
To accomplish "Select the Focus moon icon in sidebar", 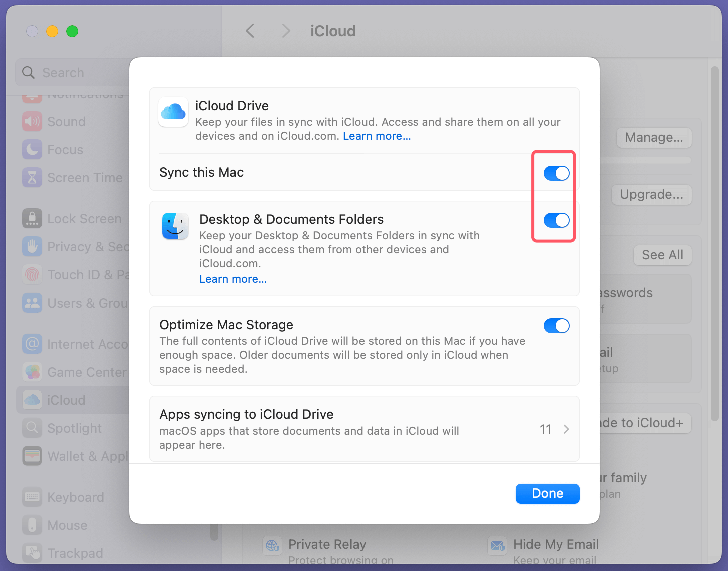I will coord(32,149).
